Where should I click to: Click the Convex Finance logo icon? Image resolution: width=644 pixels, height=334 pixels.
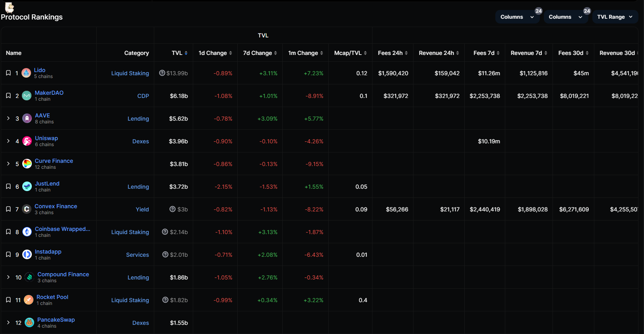27,209
